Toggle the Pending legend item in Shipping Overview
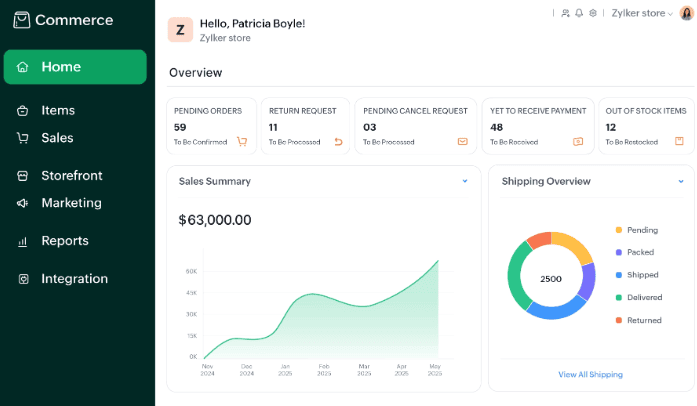The height and width of the screenshot is (406, 697). (x=641, y=230)
